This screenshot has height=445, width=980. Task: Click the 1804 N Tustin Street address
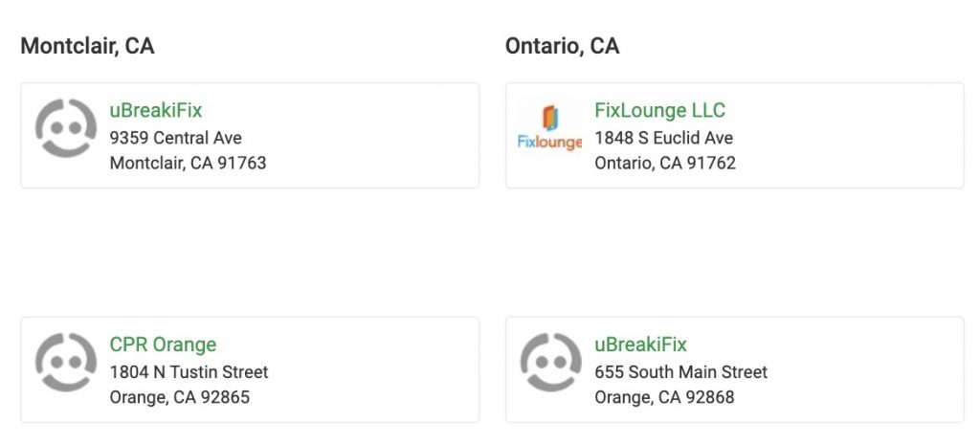click(189, 372)
